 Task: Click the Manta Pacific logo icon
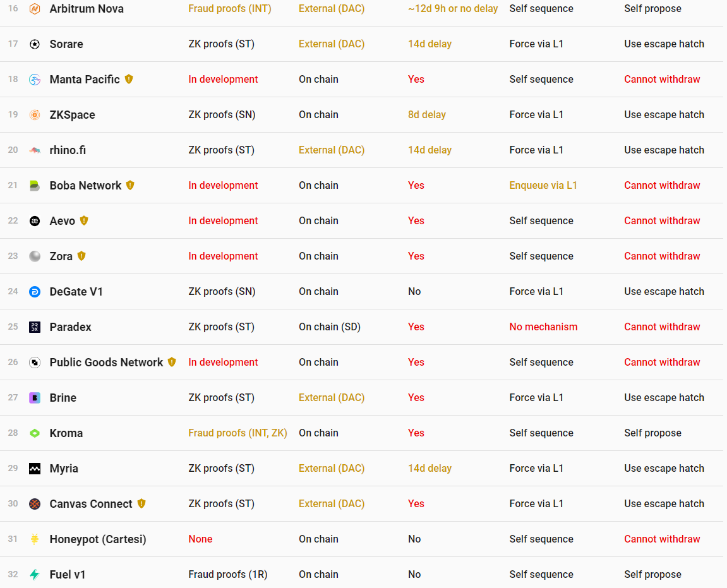[x=35, y=80]
